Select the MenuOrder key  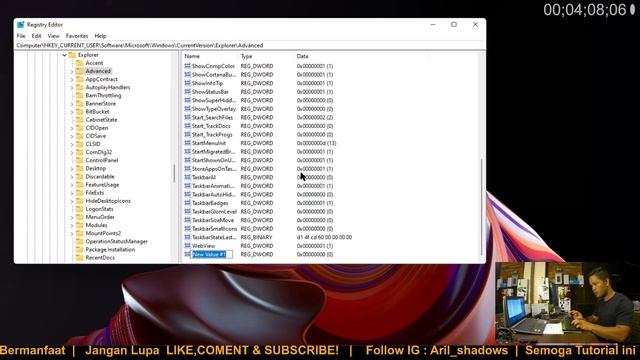coord(100,217)
